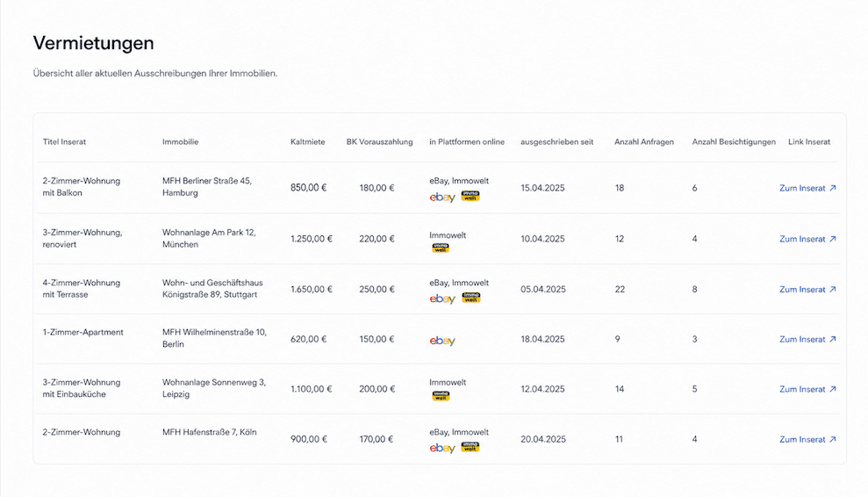Click the Immowelt logo in the München row
The height and width of the screenshot is (497, 868).
tap(441, 248)
